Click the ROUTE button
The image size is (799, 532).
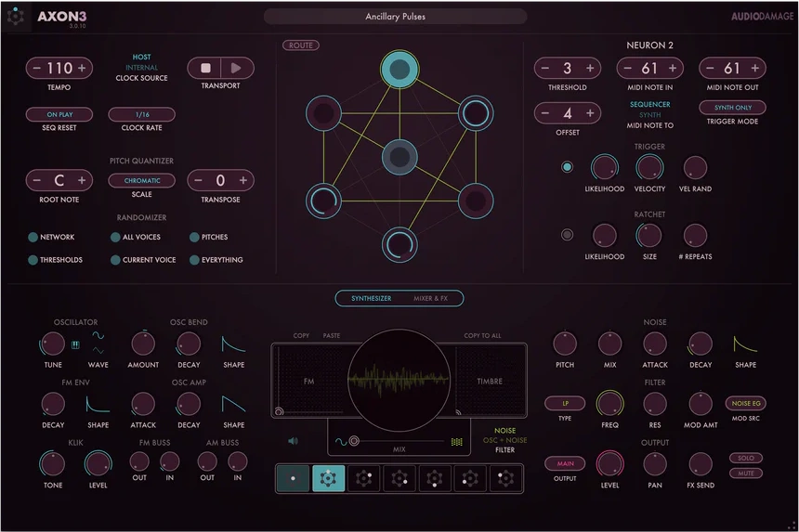click(x=301, y=45)
